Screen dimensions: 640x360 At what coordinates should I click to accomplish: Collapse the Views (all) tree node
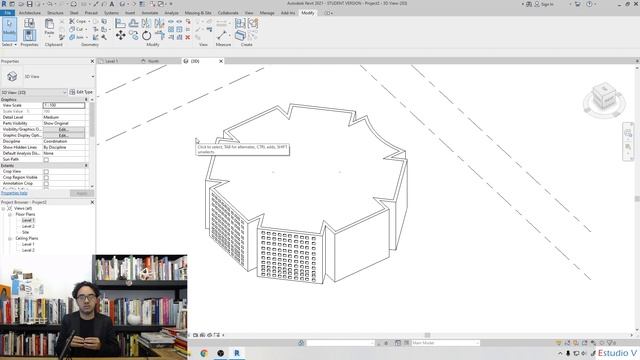coord(3,209)
